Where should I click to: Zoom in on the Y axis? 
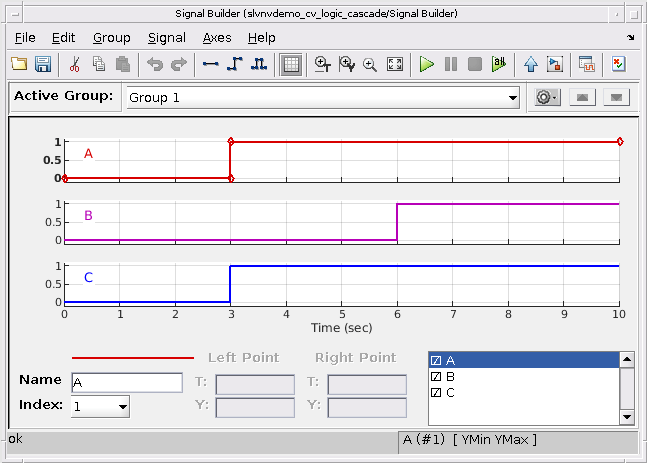coord(347,64)
